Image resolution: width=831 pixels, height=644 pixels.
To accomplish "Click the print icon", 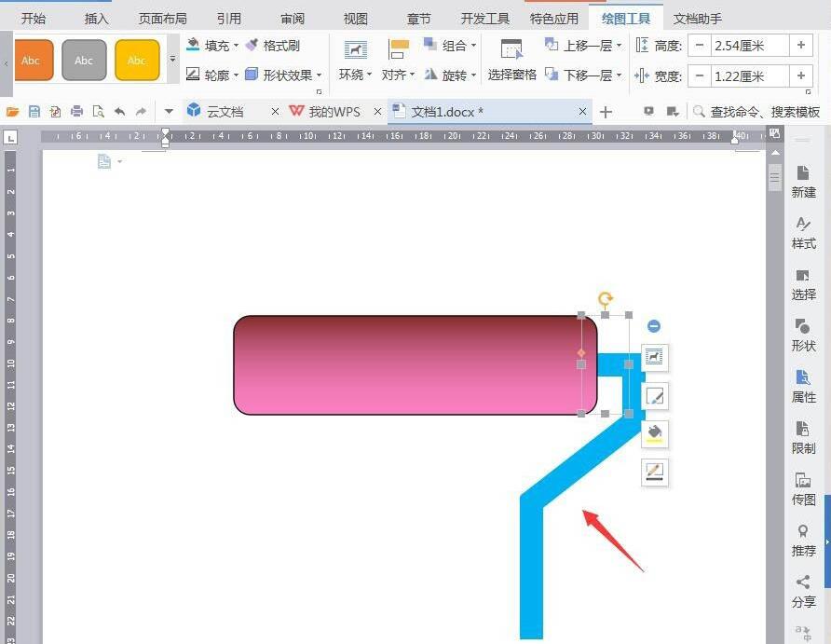I will click(76, 111).
